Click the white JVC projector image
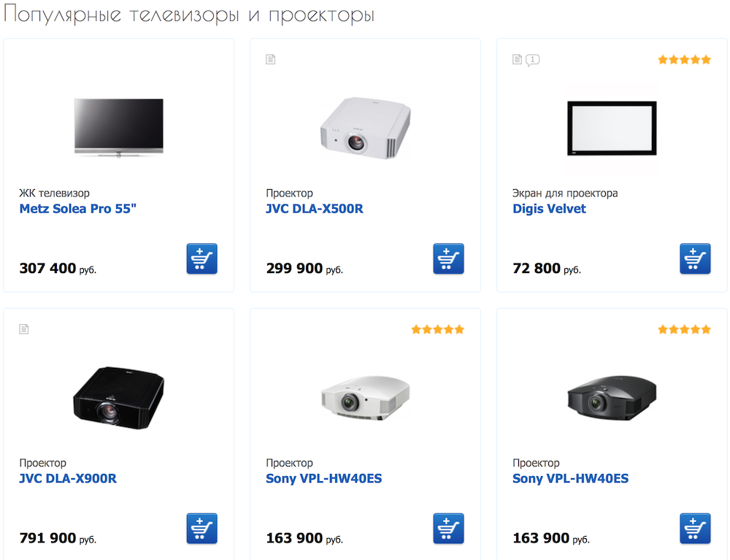The image size is (730, 560). 366,128
